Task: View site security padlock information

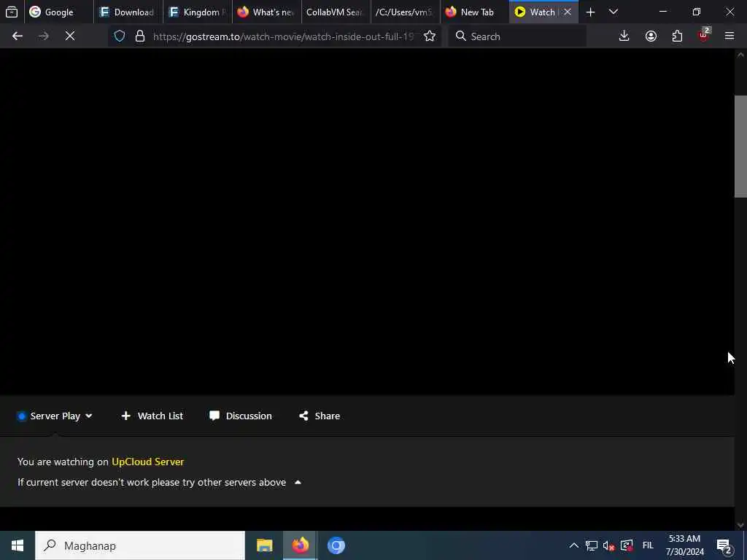Action: pyautogui.click(x=139, y=36)
